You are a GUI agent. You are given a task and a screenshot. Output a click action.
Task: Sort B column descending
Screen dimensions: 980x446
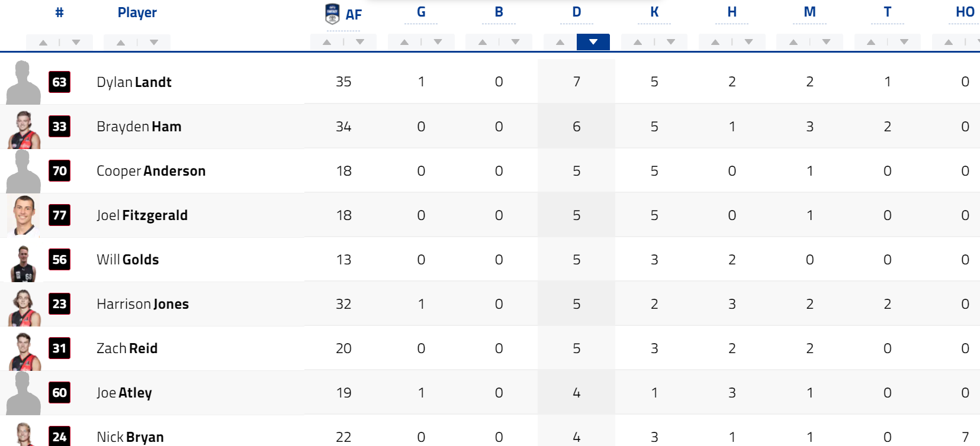516,42
